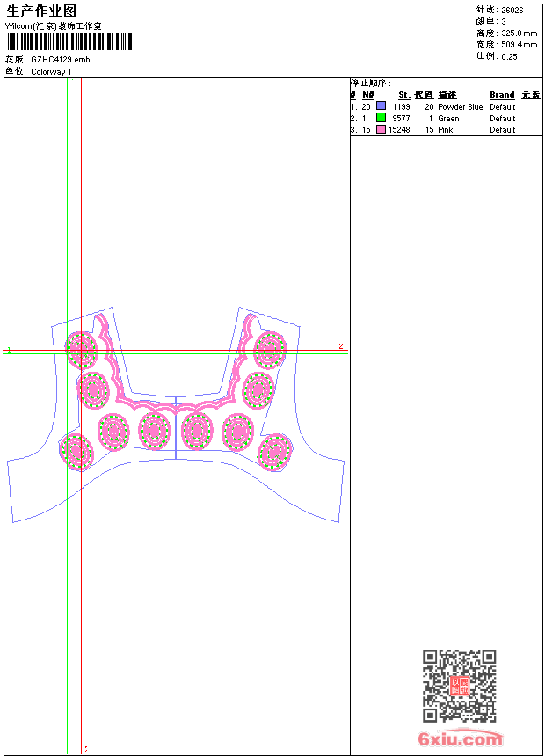Click Default brand in Powder Blue row
The image size is (545, 756).
[503, 106]
